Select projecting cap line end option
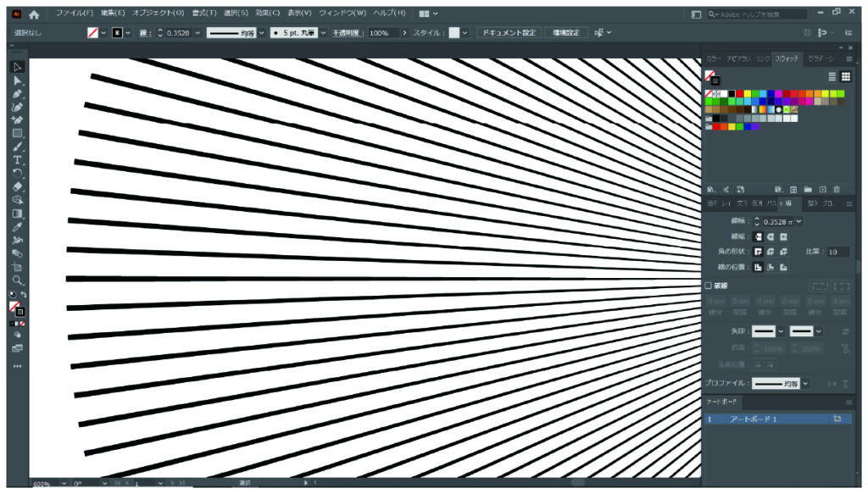The image size is (868, 494). click(783, 236)
